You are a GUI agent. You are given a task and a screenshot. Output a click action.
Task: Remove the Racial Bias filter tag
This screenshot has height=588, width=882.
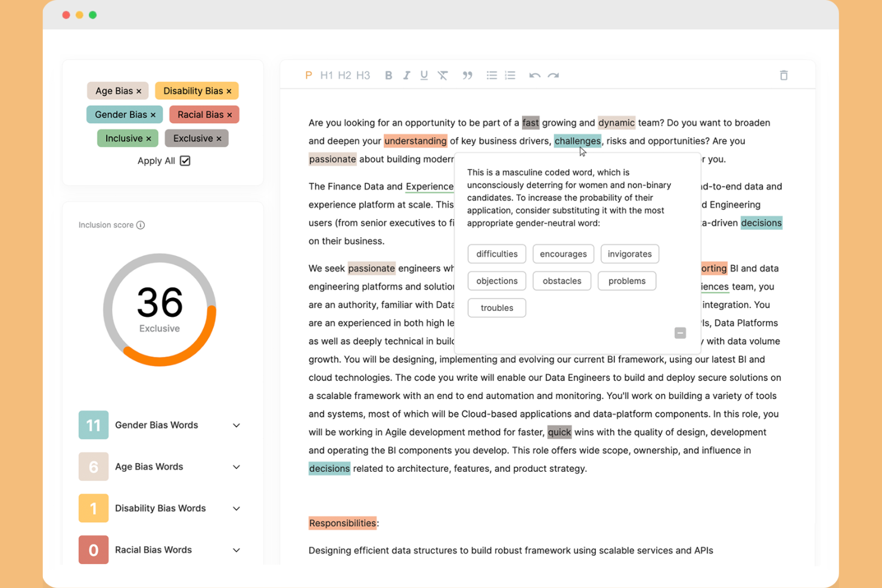(229, 115)
